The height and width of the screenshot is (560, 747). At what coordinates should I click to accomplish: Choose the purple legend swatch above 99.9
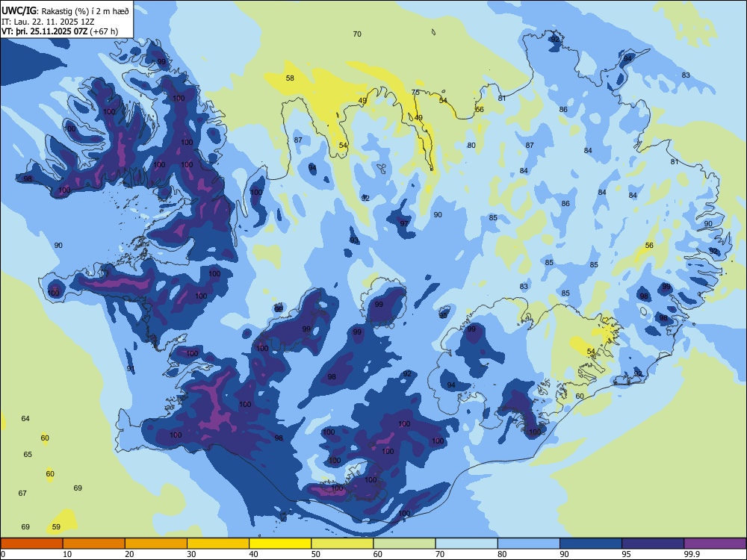point(715,544)
